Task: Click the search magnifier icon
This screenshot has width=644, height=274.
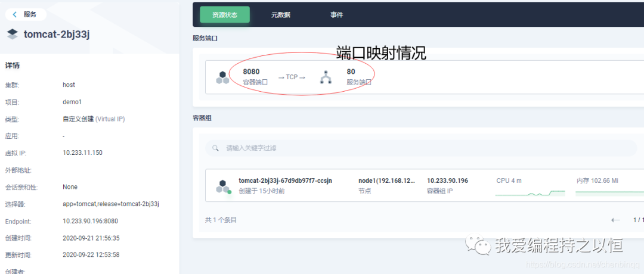Action: coord(215,148)
